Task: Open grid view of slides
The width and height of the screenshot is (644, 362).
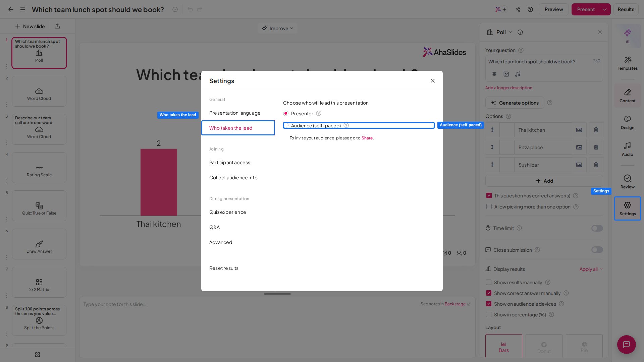Action: point(38,355)
